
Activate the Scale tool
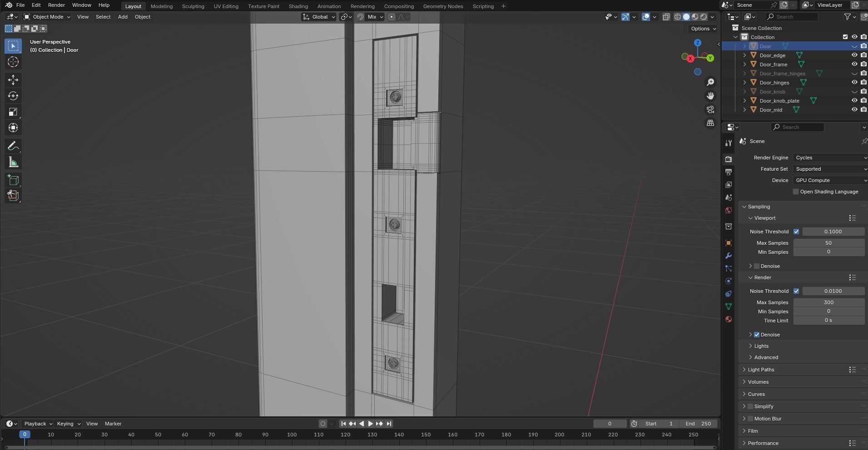tap(13, 112)
